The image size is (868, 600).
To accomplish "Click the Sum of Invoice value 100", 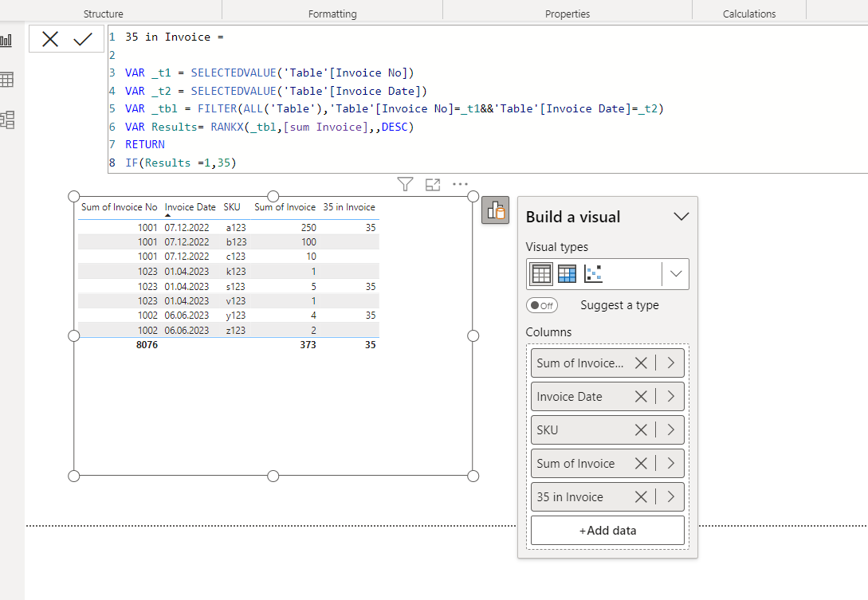I will 308,242.
